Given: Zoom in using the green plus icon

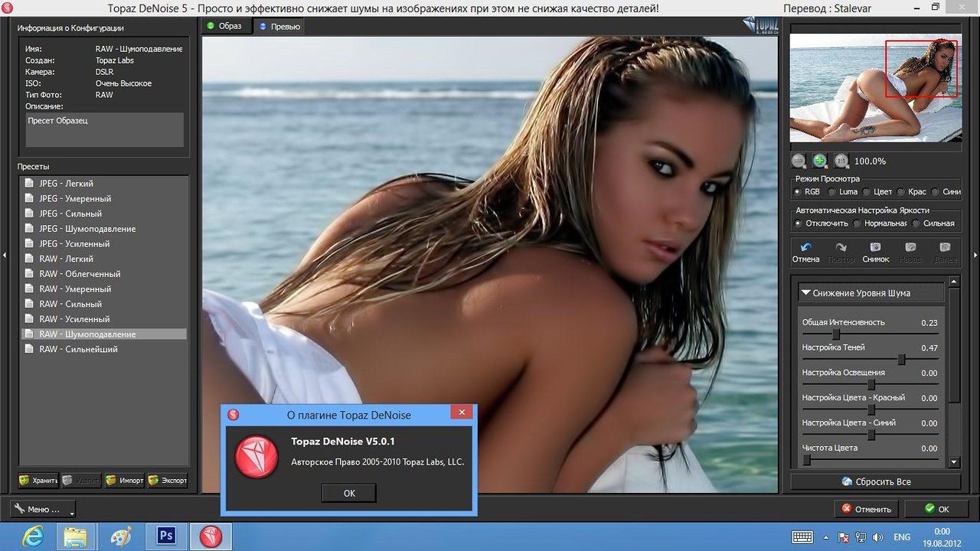Looking at the screenshot, I should pos(820,161).
